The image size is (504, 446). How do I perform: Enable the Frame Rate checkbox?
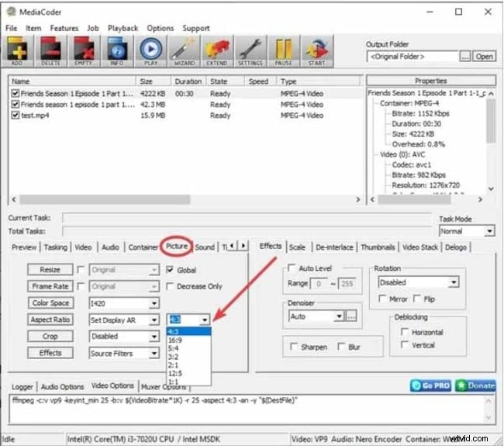(x=81, y=286)
